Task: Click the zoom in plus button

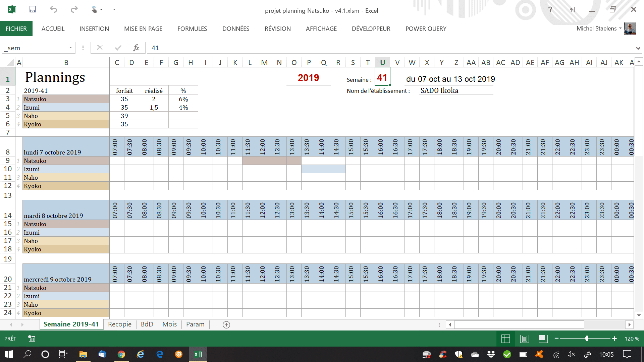Action: pos(614,339)
